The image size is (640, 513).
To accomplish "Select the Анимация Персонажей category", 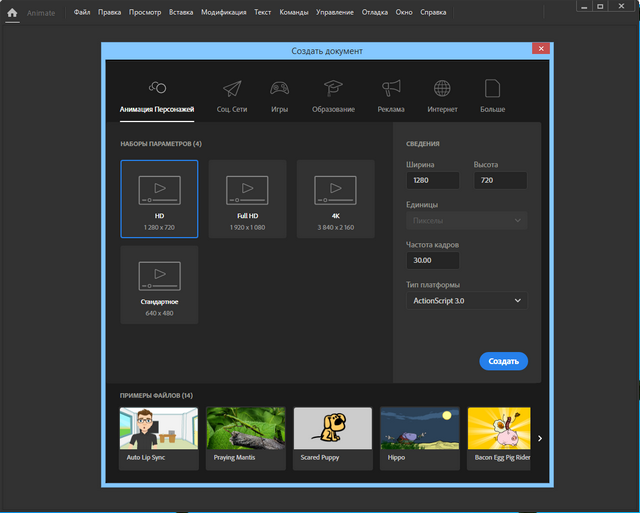I will coord(157,89).
